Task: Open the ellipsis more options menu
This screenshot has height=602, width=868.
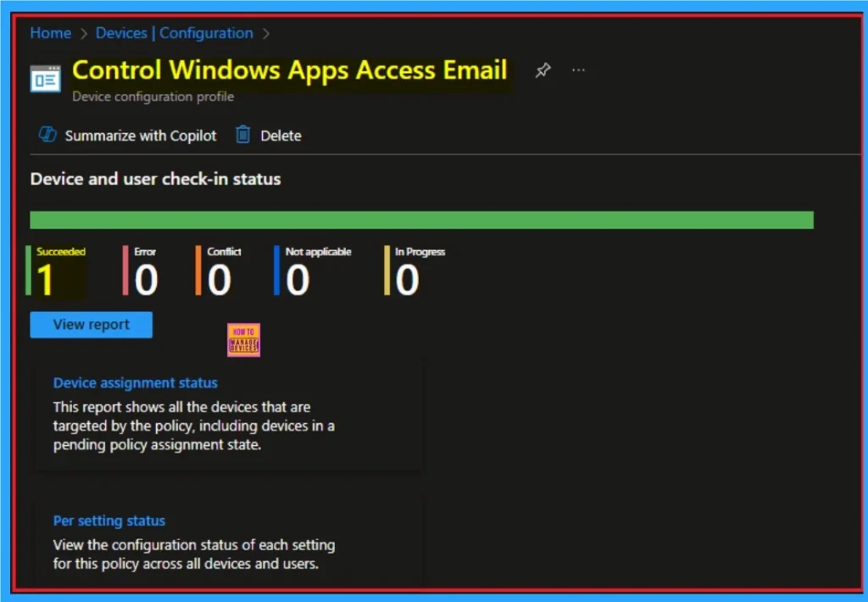Action: [x=578, y=71]
